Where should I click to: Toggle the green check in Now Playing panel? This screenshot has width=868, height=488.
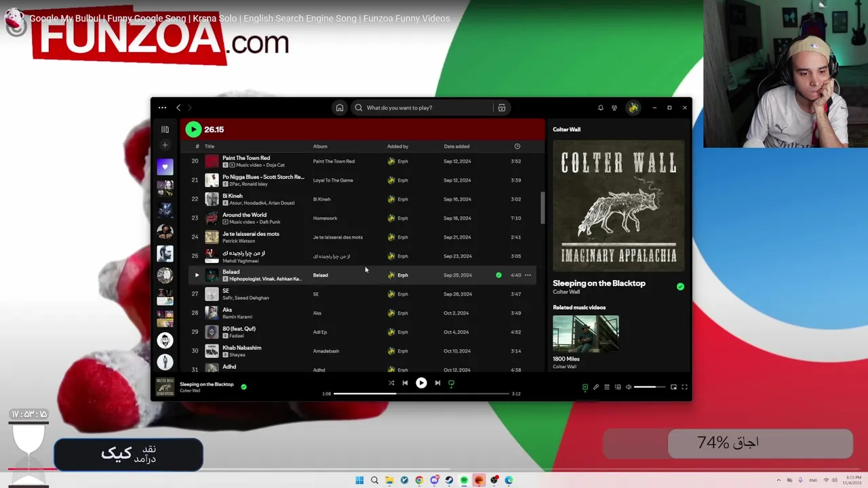(x=680, y=287)
